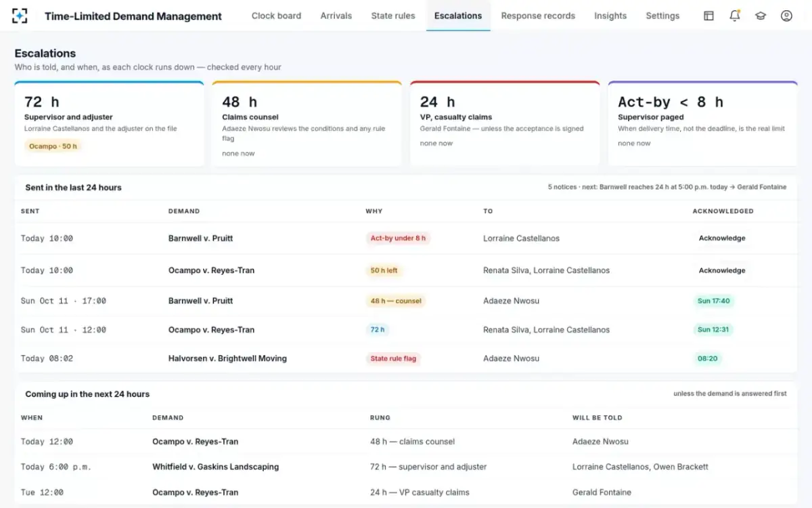Click the '08:20' acknowledged badge
This screenshot has height=508, width=812.
coord(707,358)
